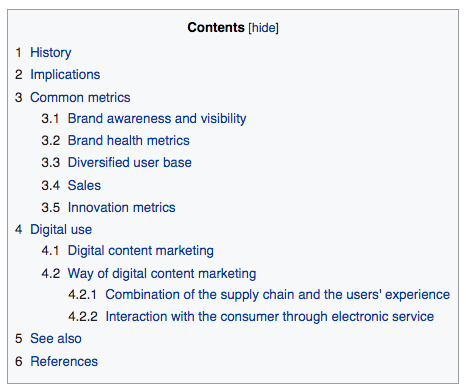Screen dimensions: 466x392
Task: Select the Brand health metrics link
Action: tap(129, 140)
